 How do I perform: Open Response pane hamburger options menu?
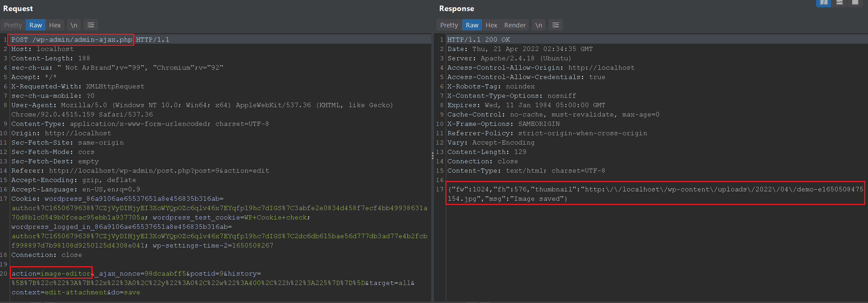[x=556, y=25]
